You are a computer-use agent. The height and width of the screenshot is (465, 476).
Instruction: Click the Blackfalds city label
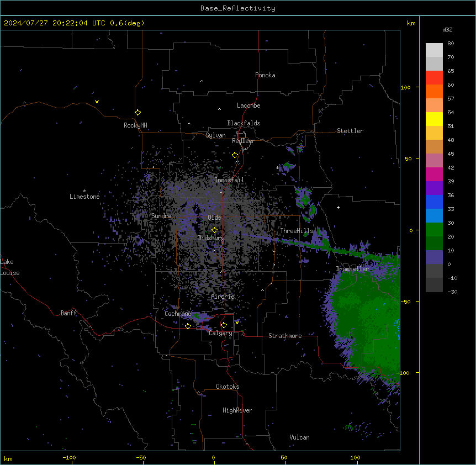tap(244, 123)
